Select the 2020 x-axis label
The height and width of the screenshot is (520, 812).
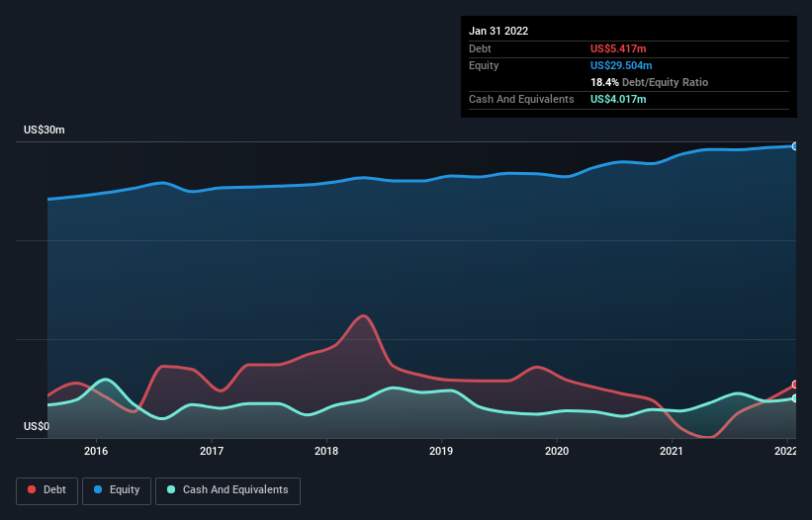pos(557,451)
